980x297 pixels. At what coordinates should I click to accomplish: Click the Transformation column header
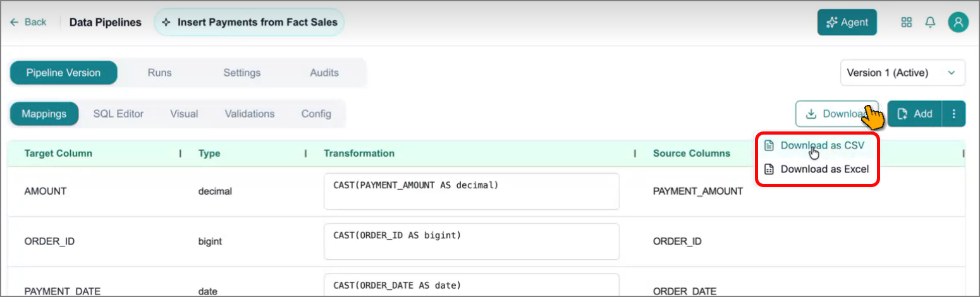coord(359,153)
